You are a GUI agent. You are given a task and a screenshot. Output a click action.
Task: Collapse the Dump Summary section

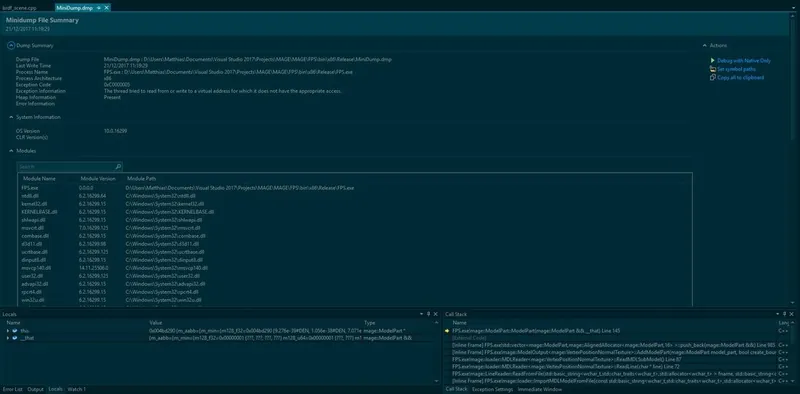(x=11, y=45)
